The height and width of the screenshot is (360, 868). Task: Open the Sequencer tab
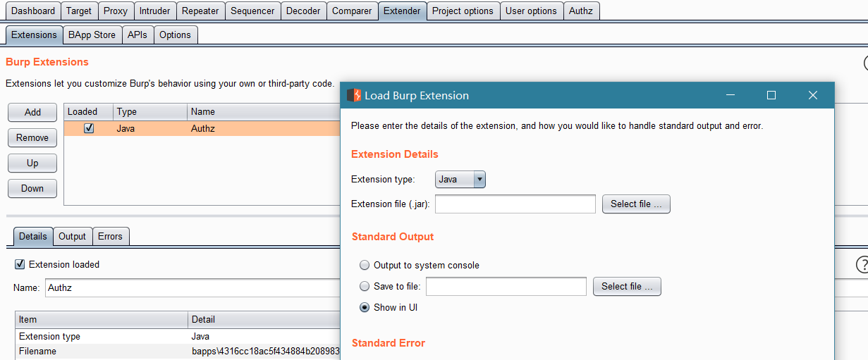click(253, 11)
